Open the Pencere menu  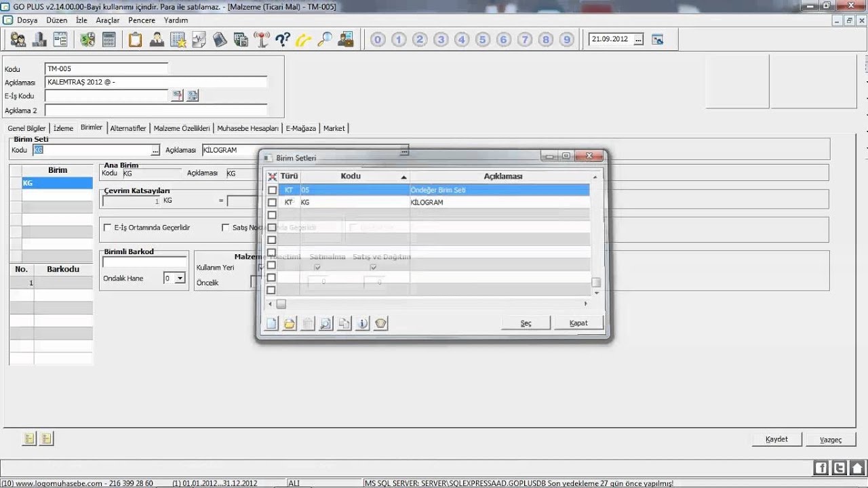(x=142, y=20)
